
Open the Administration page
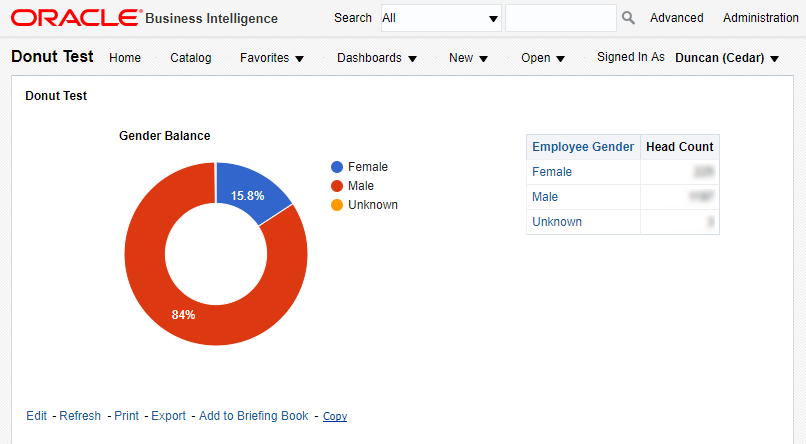[761, 18]
